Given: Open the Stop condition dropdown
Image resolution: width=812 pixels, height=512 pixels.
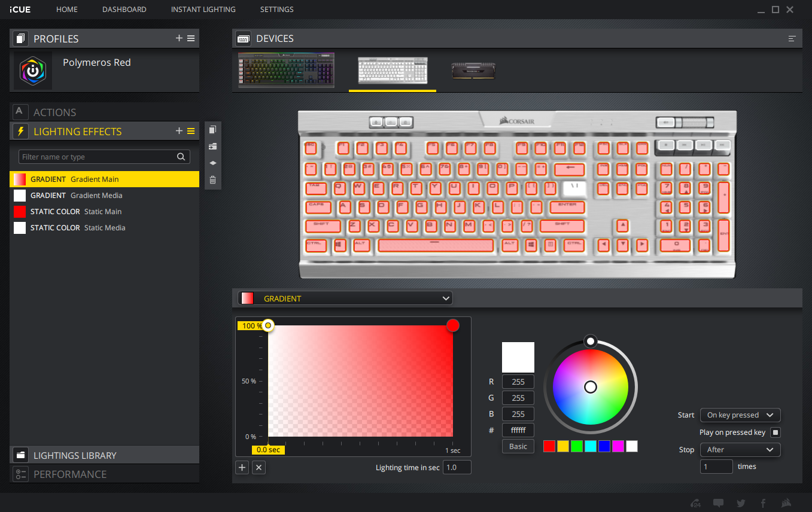Looking at the screenshot, I should (x=740, y=450).
